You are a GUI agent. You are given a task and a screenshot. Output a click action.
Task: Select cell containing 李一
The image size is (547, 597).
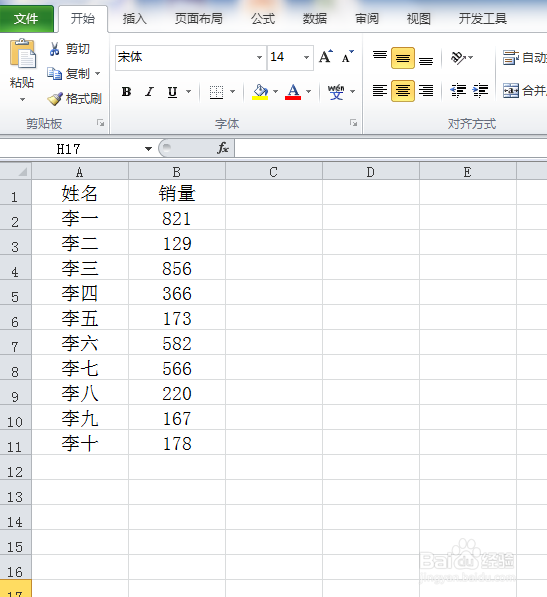point(80,217)
